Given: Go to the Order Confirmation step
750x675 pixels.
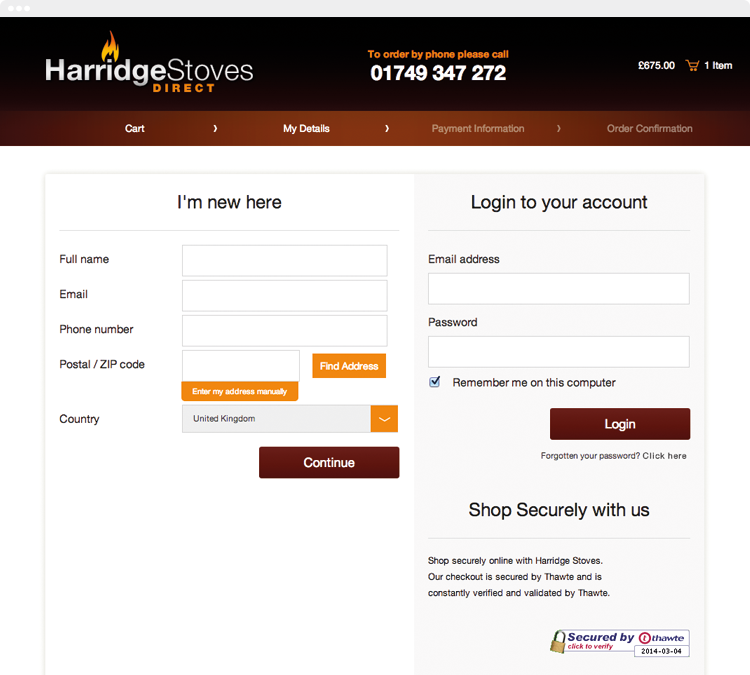Looking at the screenshot, I should pyautogui.click(x=650, y=128).
